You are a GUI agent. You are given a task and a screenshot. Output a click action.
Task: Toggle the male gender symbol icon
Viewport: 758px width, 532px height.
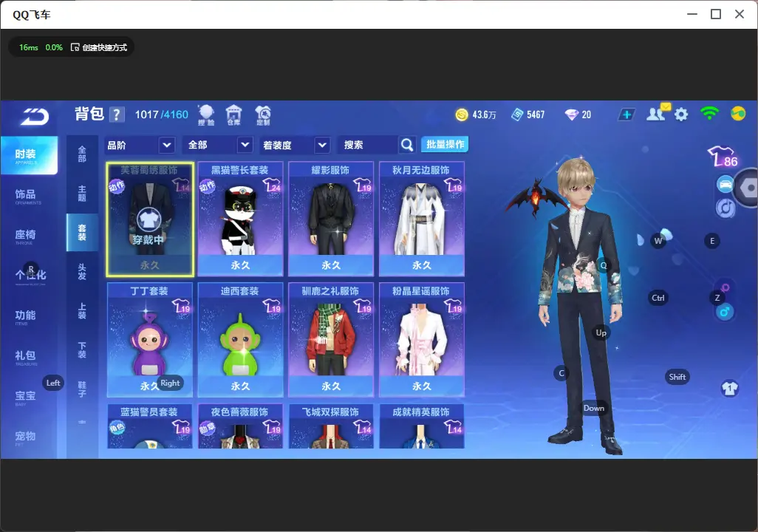click(x=724, y=312)
